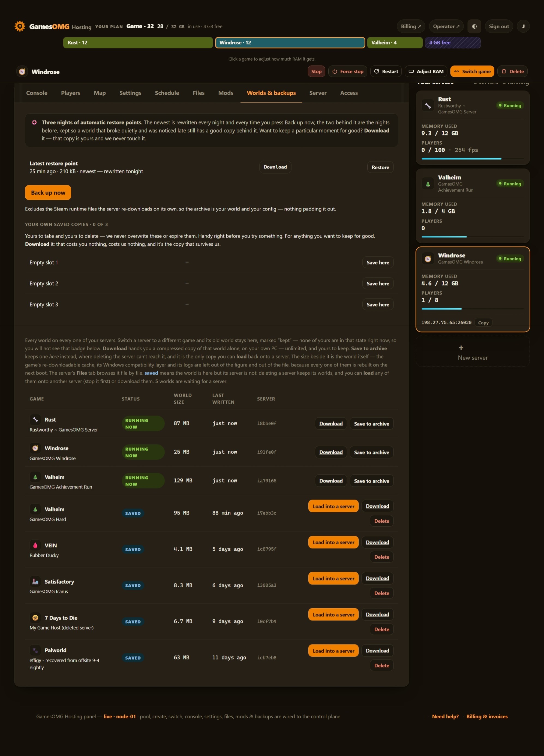Force stop the Windrose server
The image size is (544, 756).
[x=348, y=71]
